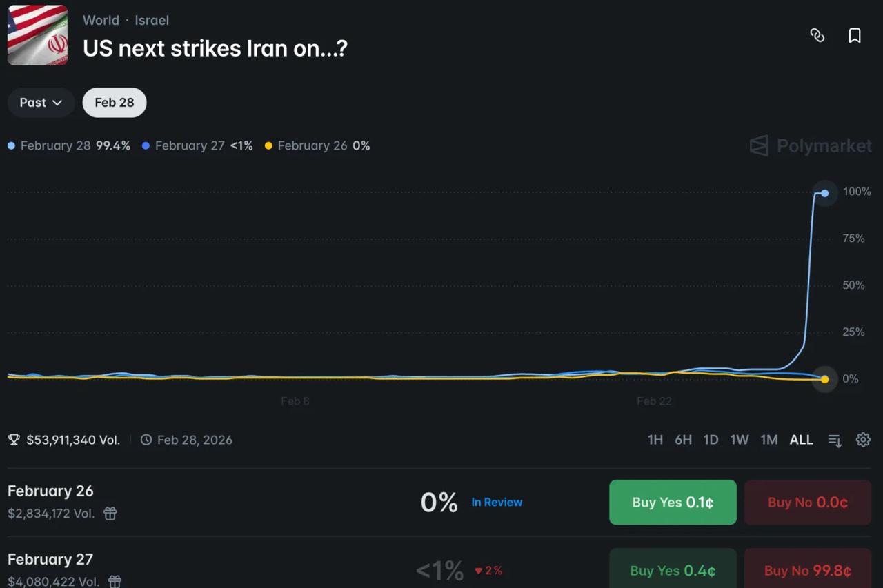The height and width of the screenshot is (588, 883).
Task: Open the Past outcomes dropdown
Action: (41, 102)
